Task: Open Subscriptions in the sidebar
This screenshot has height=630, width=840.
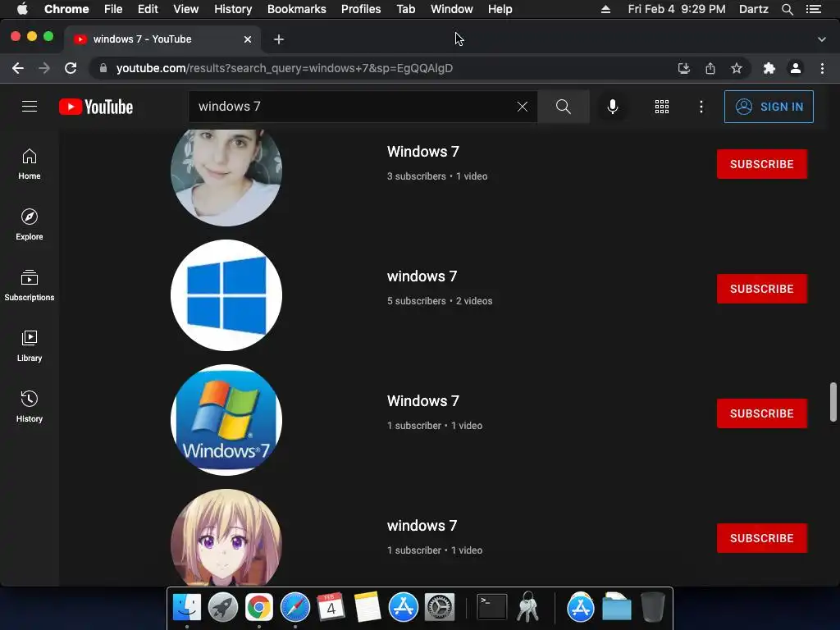Action: click(30, 285)
